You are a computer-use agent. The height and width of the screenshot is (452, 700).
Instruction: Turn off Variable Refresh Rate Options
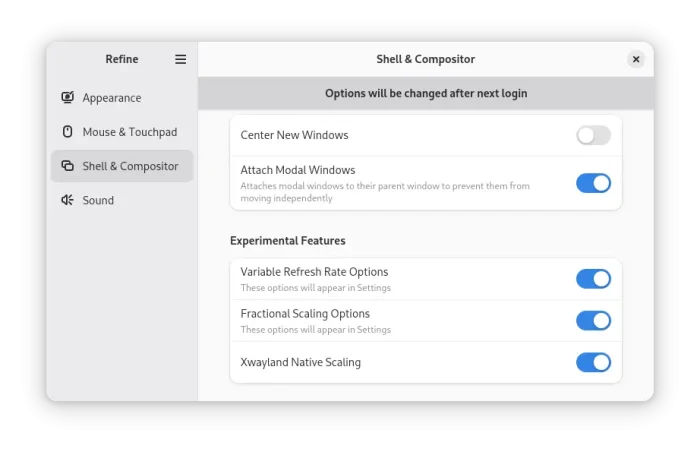[593, 279]
